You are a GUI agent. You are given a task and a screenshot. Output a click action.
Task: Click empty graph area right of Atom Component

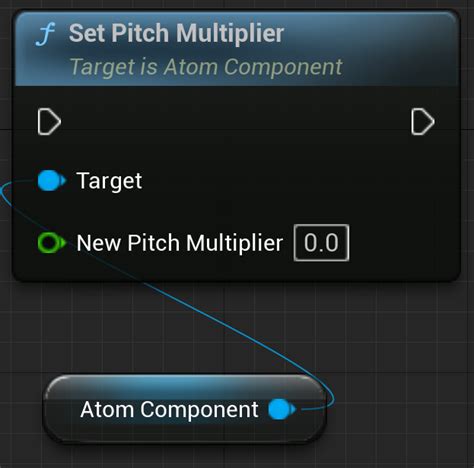point(400,410)
